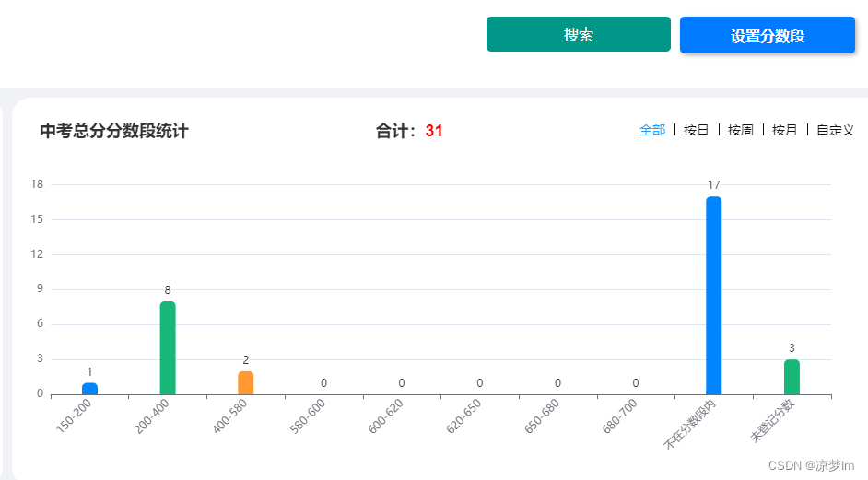Click the 580-600 axis label

click(x=308, y=416)
